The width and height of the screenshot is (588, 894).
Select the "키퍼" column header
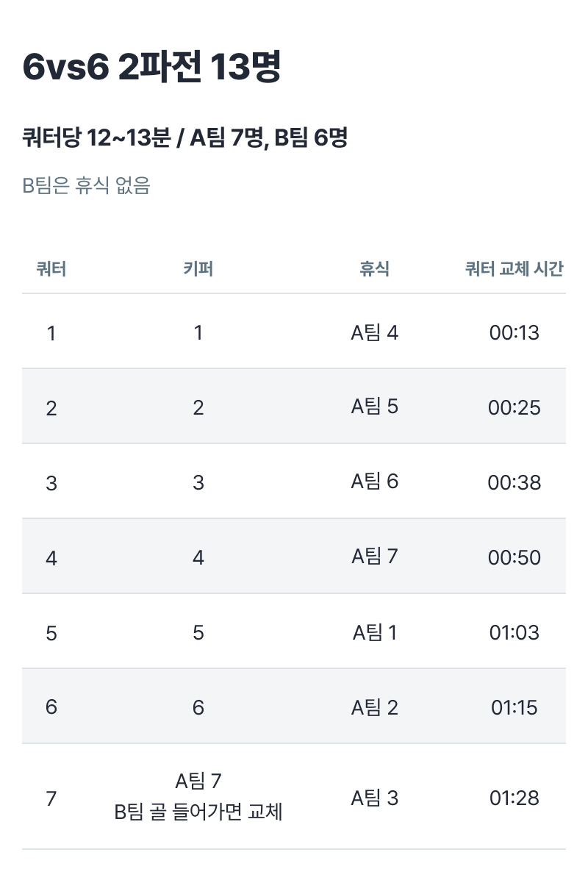[x=198, y=269]
